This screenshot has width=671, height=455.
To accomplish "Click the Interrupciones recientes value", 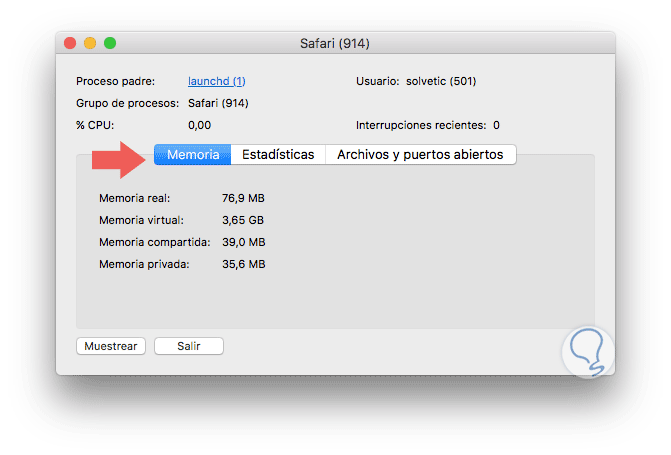I will [x=496, y=125].
